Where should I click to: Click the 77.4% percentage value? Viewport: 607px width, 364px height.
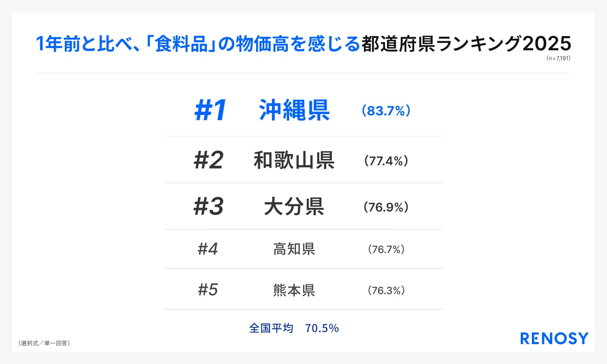click(386, 161)
